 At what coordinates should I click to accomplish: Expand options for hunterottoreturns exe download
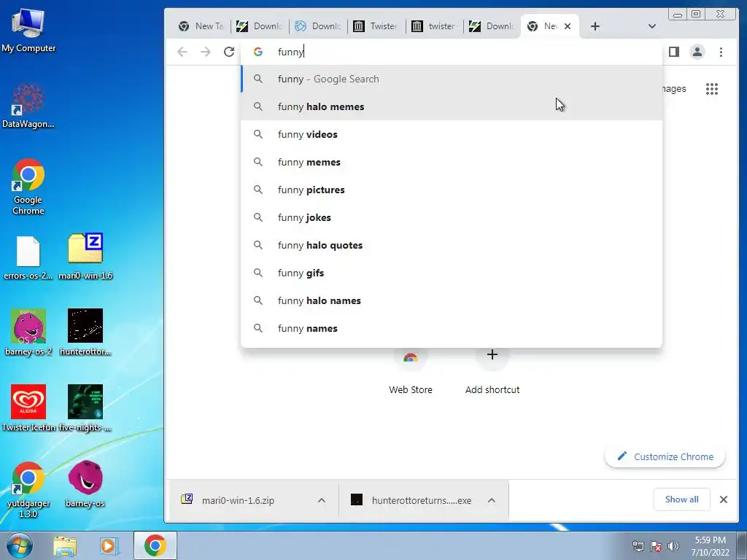point(492,500)
